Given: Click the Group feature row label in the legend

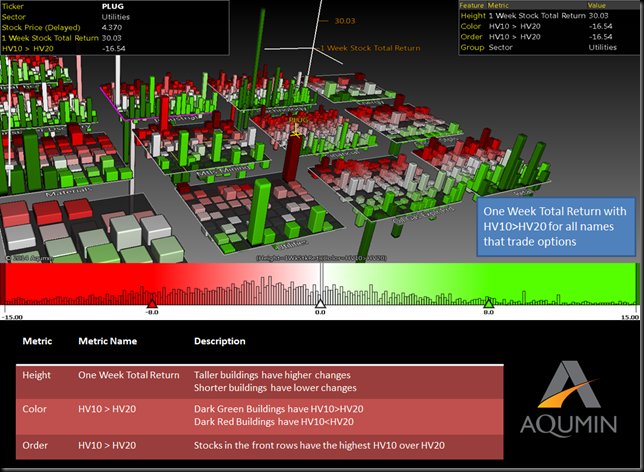Looking at the screenshot, I should (x=472, y=47).
